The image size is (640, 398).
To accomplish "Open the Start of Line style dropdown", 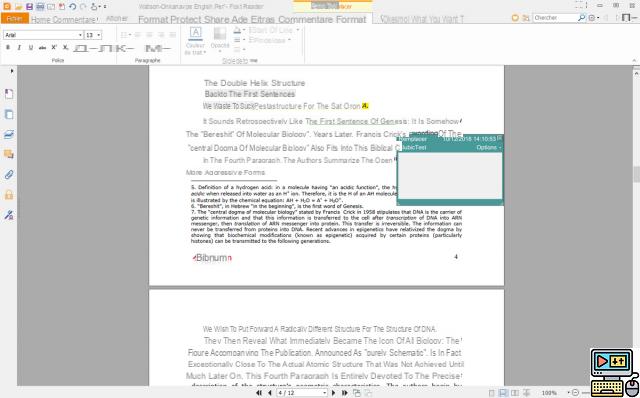I will pos(273,30).
